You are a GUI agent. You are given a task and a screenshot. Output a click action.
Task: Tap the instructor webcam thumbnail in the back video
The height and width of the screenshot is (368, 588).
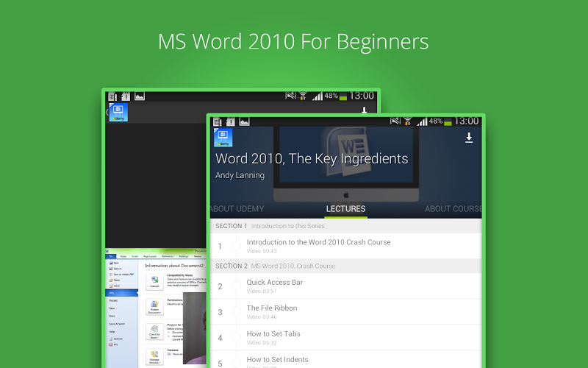click(x=195, y=328)
